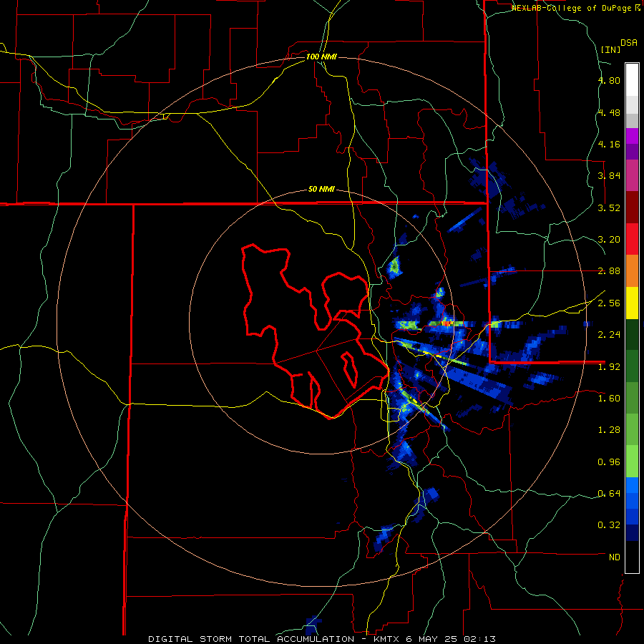644x644 pixels.
Task: Click the yellow swatch in the color scale
Action: 632,303
